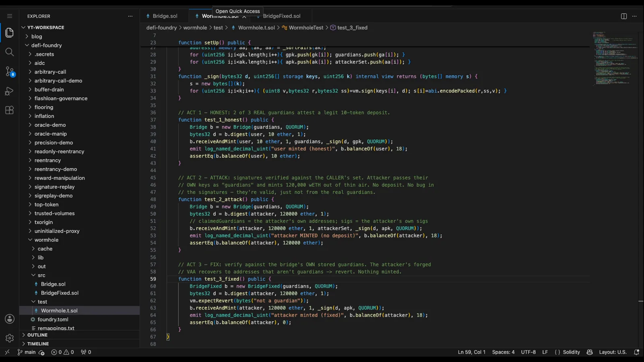644x362 pixels.
Task: Click wormhole breadcrumb segment
Action: tap(195, 28)
